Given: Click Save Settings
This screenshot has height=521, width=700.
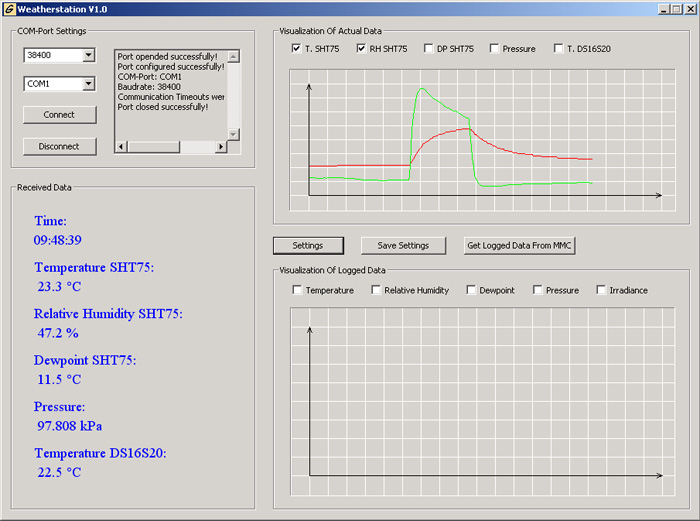Looking at the screenshot, I should coord(403,246).
